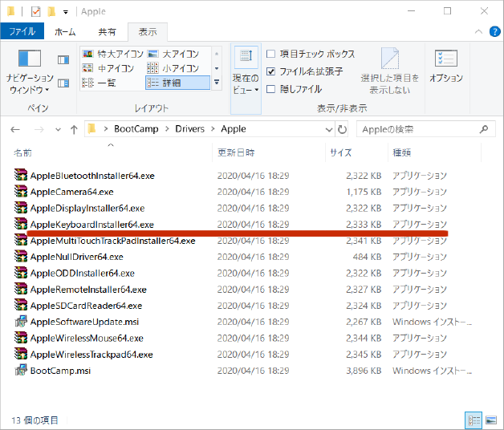Select AppleCamera64.exe file icon

coord(21,191)
